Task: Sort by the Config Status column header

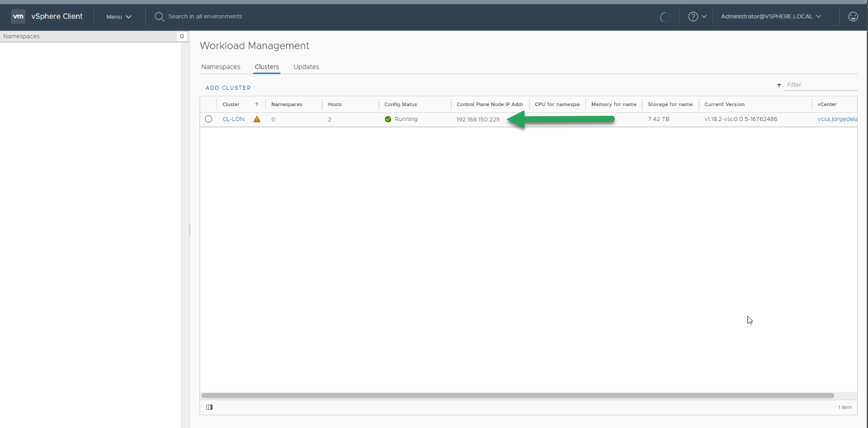Action: click(x=401, y=104)
